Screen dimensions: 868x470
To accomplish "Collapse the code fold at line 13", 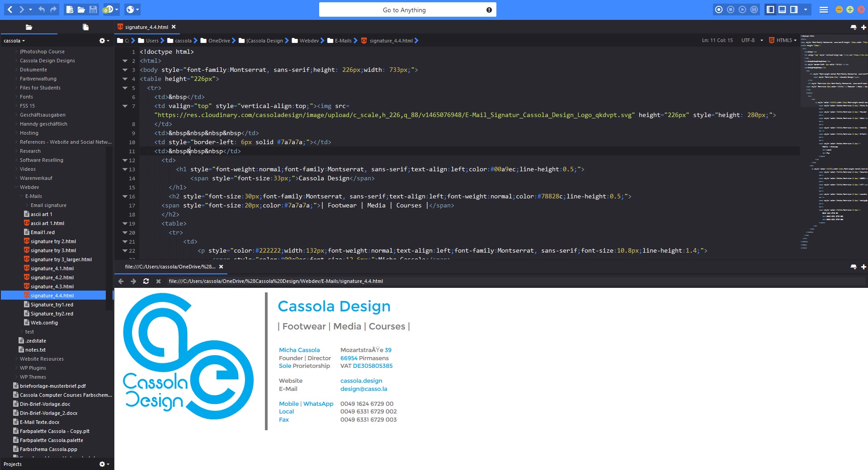I will [x=125, y=169].
